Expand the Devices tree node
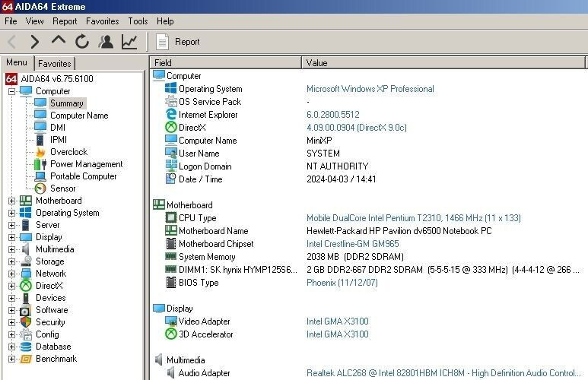 11,299
